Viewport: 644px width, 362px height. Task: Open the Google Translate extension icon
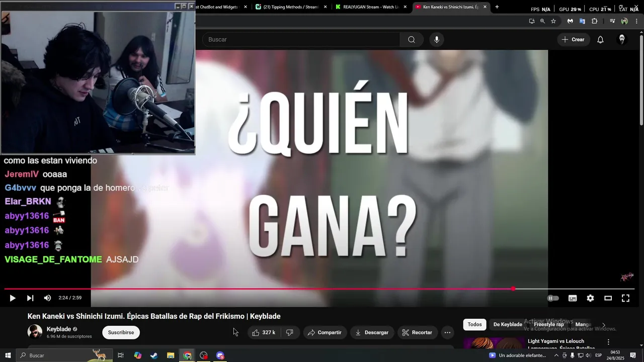582,21
